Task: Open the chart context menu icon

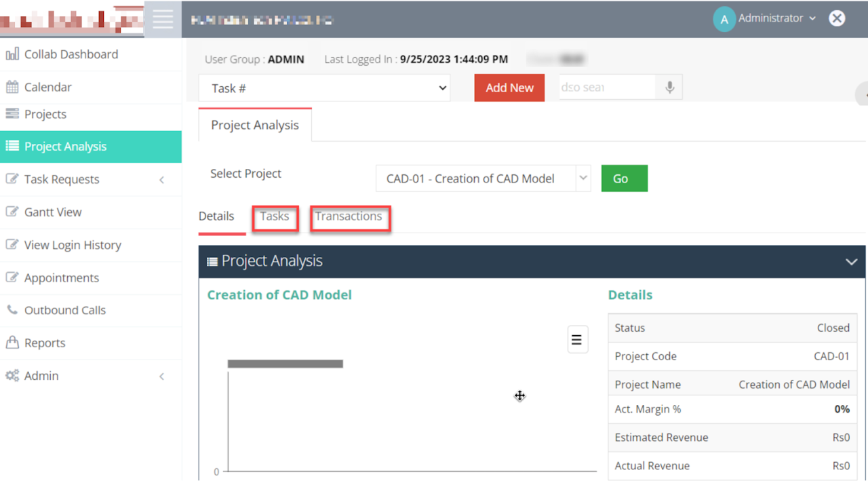Action: (x=577, y=339)
